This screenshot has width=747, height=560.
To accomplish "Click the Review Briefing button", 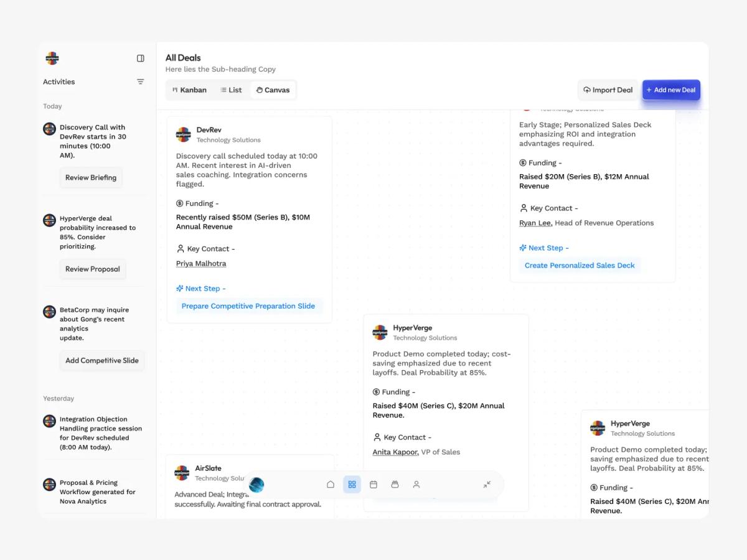I will [91, 177].
